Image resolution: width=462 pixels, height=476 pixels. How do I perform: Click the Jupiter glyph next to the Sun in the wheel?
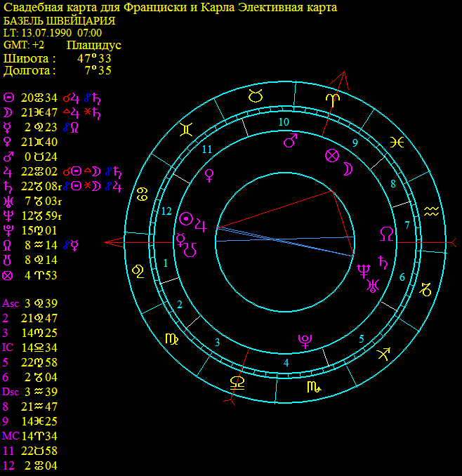[201, 225]
